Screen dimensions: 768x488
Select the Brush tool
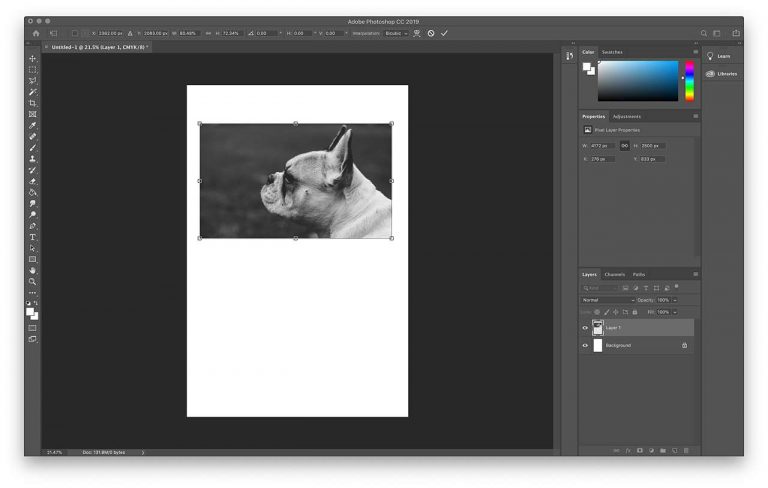(32, 147)
